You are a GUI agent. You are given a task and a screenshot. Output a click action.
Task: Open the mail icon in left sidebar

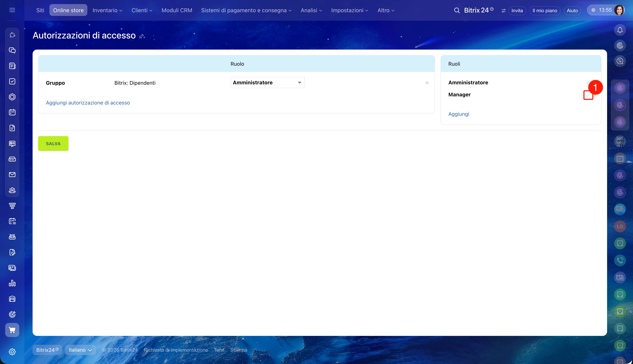pos(12,174)
